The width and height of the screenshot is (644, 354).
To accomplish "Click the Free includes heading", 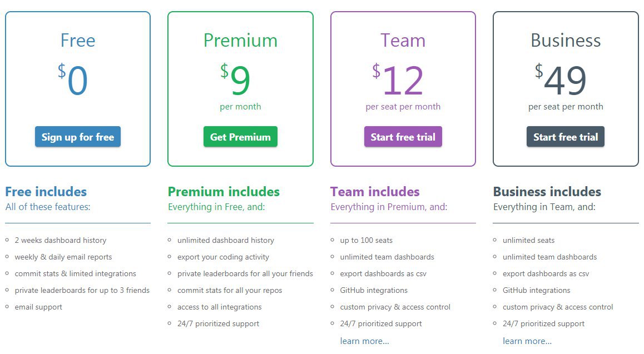I will 46,192.
